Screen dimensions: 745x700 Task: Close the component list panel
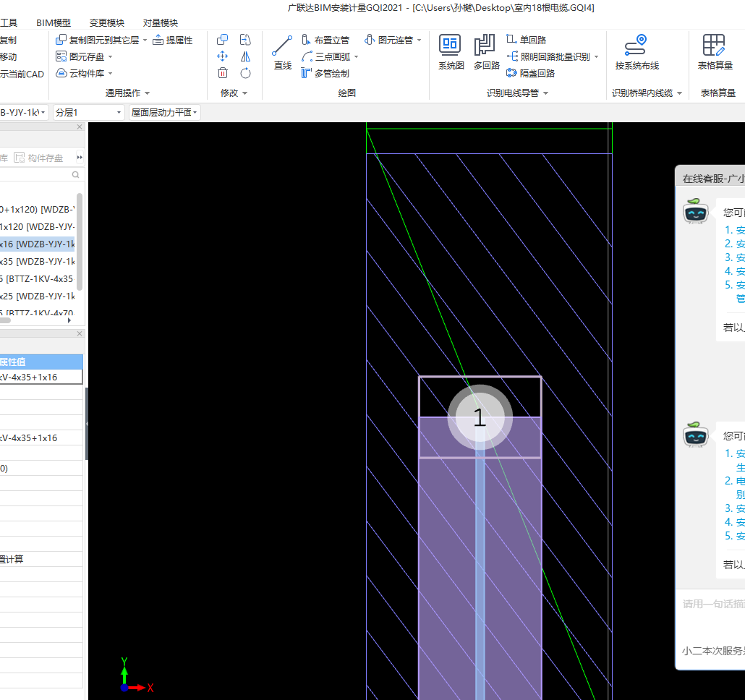click(x=80, y=127)
